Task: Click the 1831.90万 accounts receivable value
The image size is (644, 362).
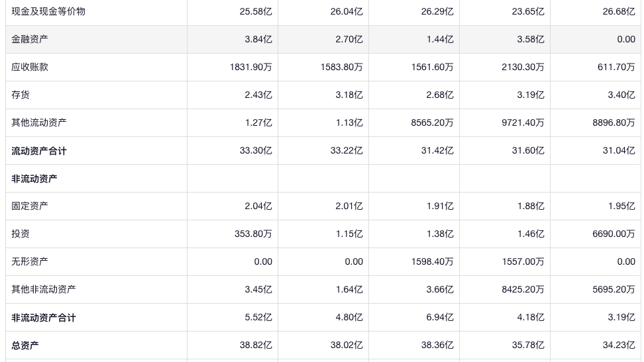Action: [x=251, y=67]
